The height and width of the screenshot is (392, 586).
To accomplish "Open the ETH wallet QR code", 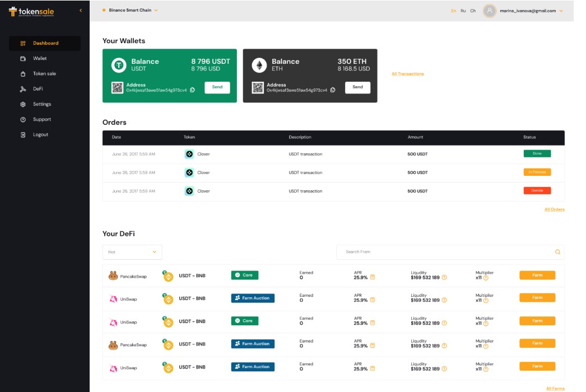I will (x=258, y=87).
